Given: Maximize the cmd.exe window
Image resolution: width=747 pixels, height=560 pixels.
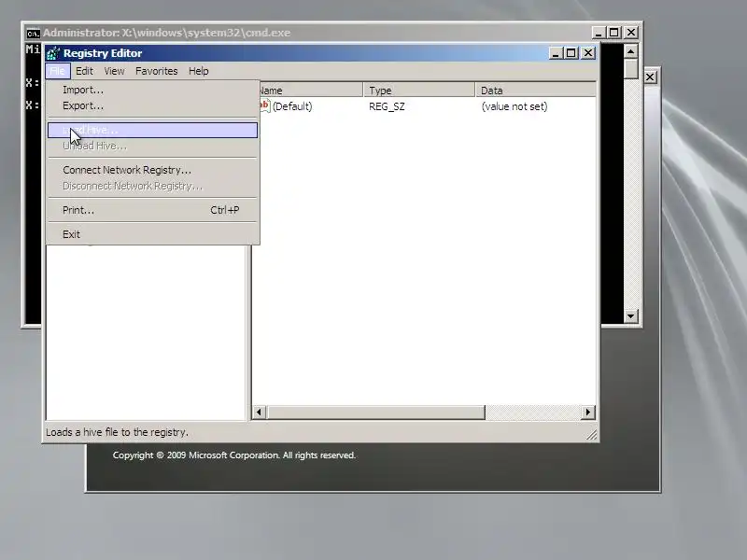Looking at the screenshot, I should [614, 33].
